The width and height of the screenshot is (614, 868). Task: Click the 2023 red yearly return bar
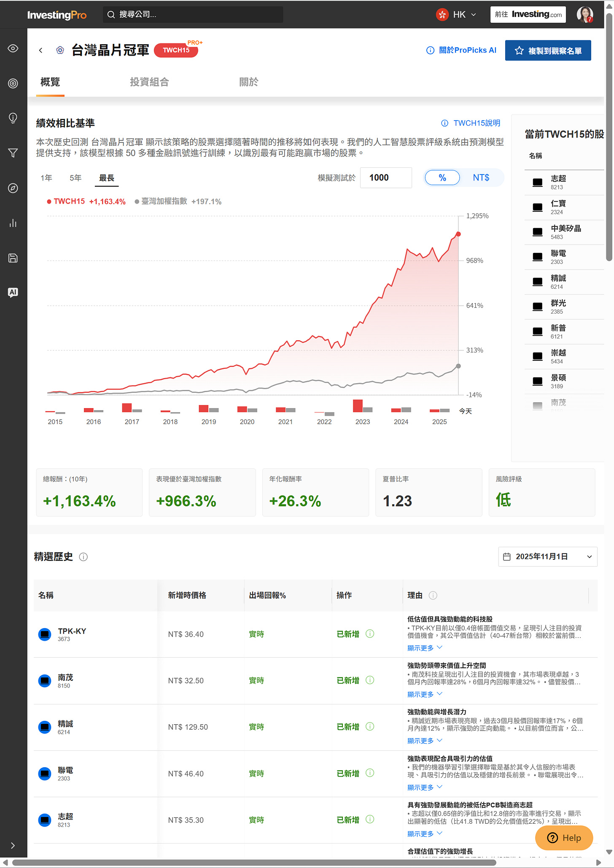(358, 406)
